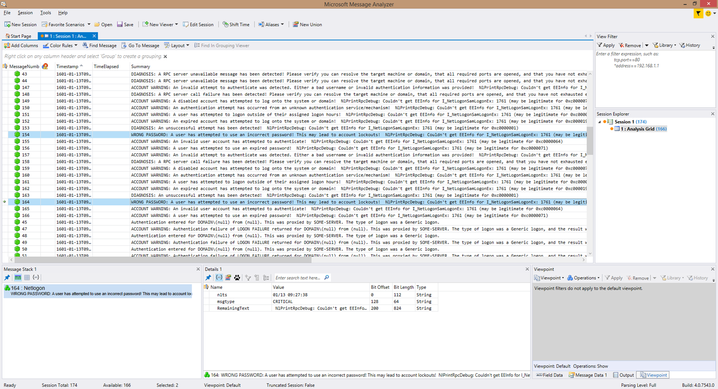Image resolution: width=718 pixels, height=389 pixels.
Task: Open the Favorite Scenarios dropdown
Action: point(66,24)
